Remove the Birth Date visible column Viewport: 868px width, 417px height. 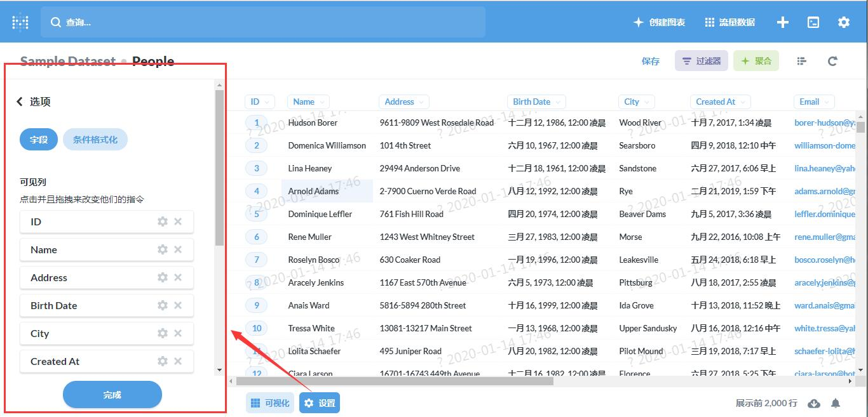(x=178, y=305)
